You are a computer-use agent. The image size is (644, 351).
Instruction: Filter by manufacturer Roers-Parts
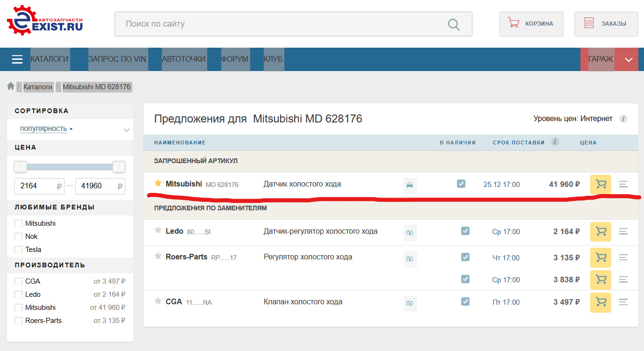19,321
